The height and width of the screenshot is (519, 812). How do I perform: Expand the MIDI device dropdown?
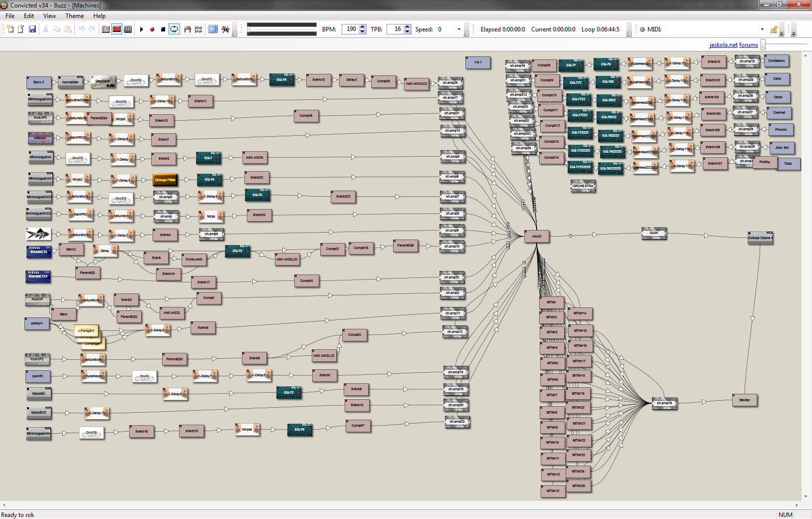[x=762, y=29]
